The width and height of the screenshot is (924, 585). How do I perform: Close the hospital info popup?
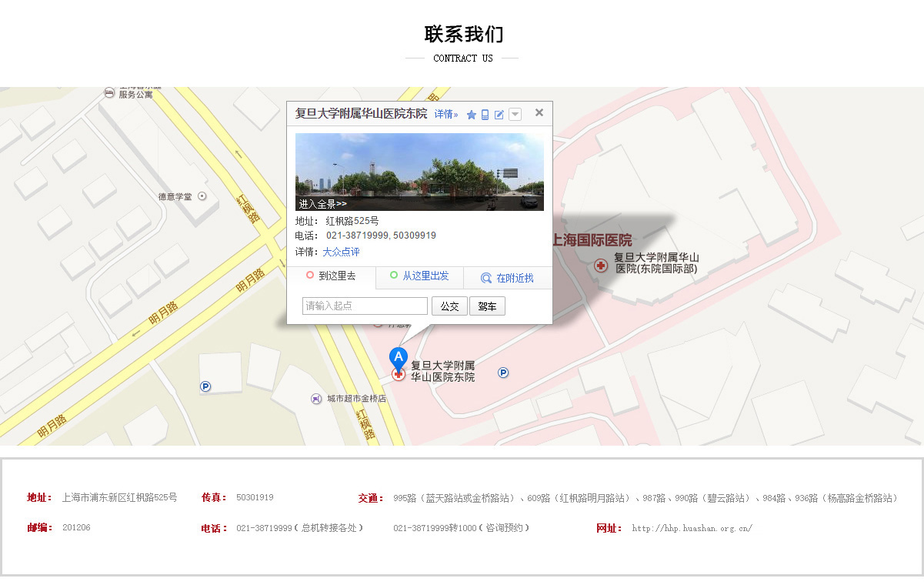point(539,112)
